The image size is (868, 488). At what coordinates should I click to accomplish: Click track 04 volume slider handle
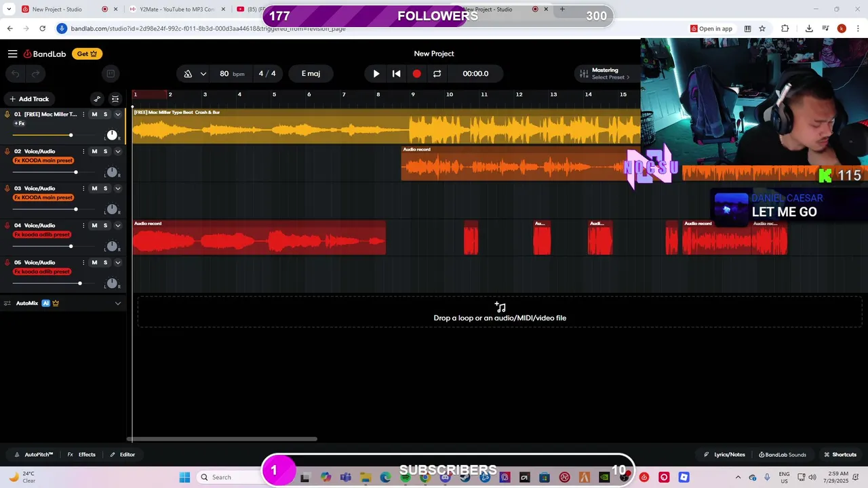(71, 247)
